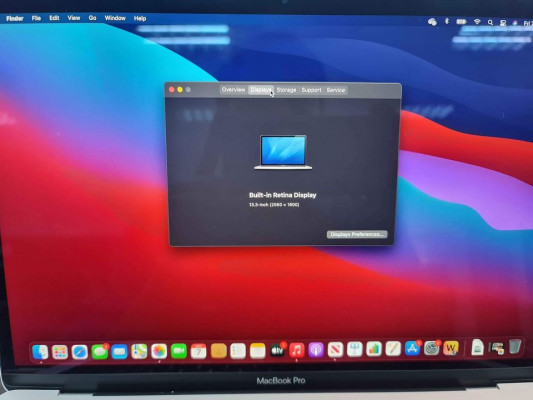
Task: Open Numbers in the Dock
Action: pos(374,349)
